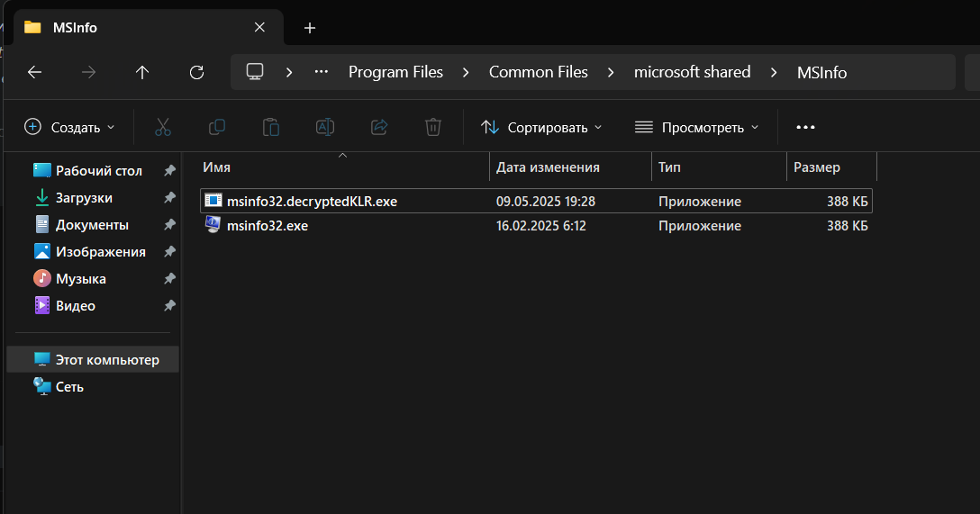Navigate back with the left arrow
Screen dimensions: 980x514
pos(35,72)
